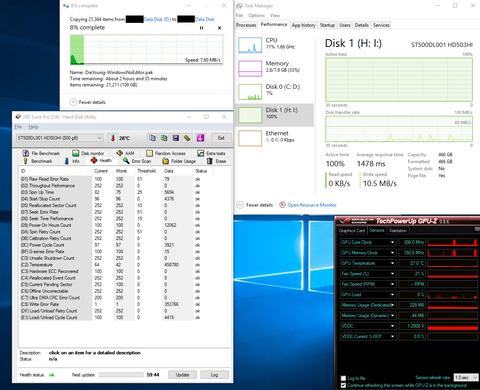Open sensor refresh rate dropdown in GPU-Z
The height and width of the screenshot is (390, 480).
click(x=466, y=377)
